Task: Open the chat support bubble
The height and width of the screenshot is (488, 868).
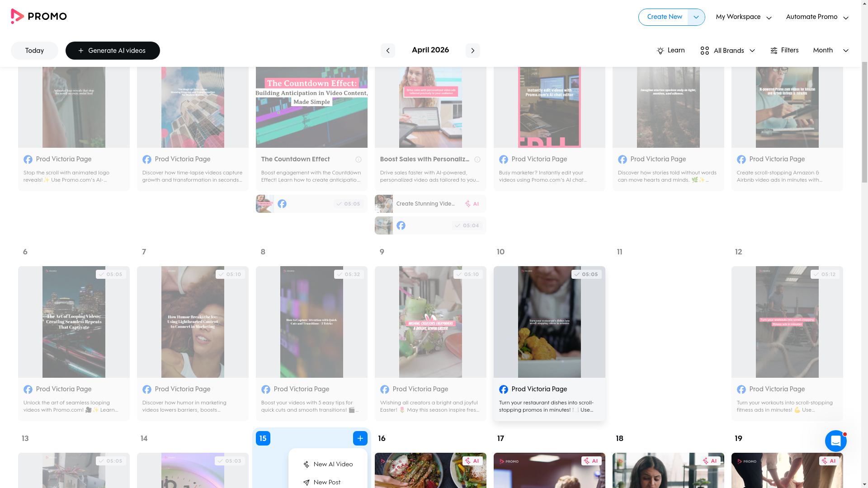Action: (x=835, y=441)
